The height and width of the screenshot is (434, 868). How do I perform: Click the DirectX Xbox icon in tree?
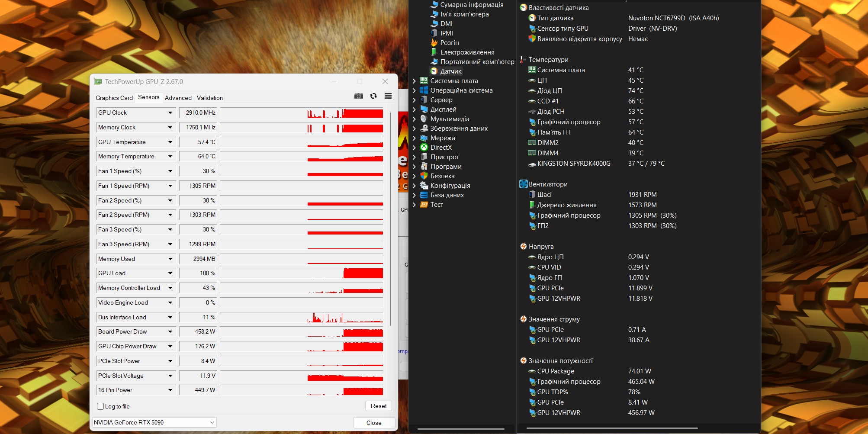point(424,148)
